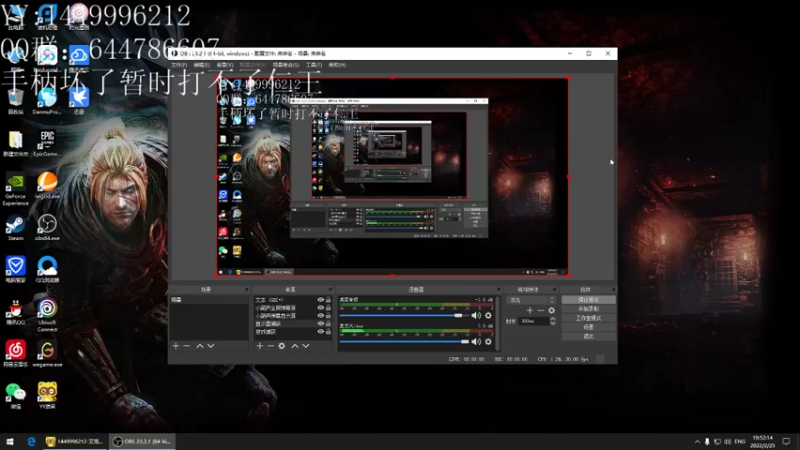The image size is (800, 450).
Task: Open Epic Games Launcher desktop icon
Action: click(47, 144)
